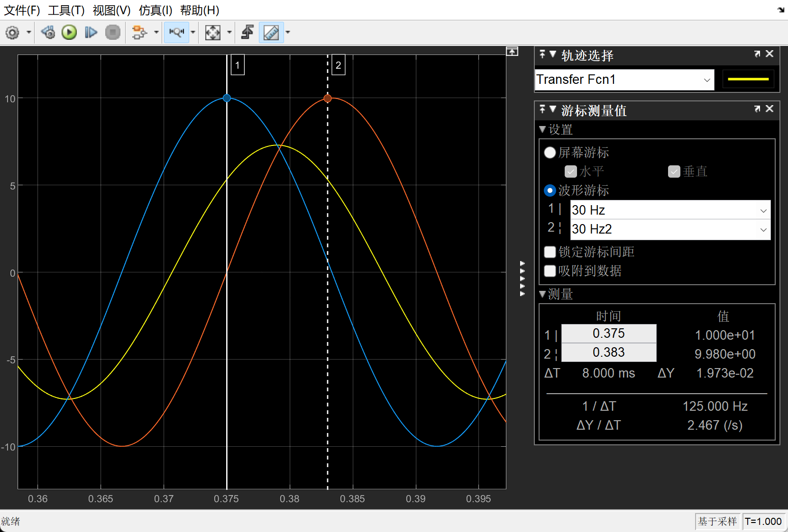Open the 帮助(H) menu
Image resolution: width=788 pixels, height=532 pixels.
(200, 10)
